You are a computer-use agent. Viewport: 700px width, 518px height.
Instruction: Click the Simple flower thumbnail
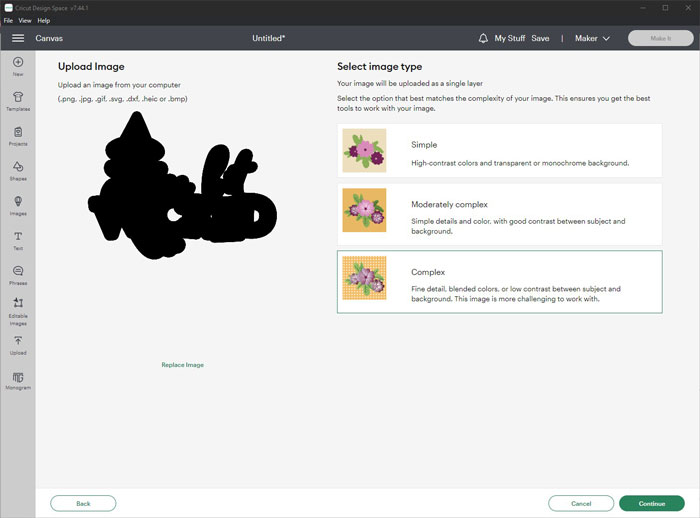tap(364, 150)
